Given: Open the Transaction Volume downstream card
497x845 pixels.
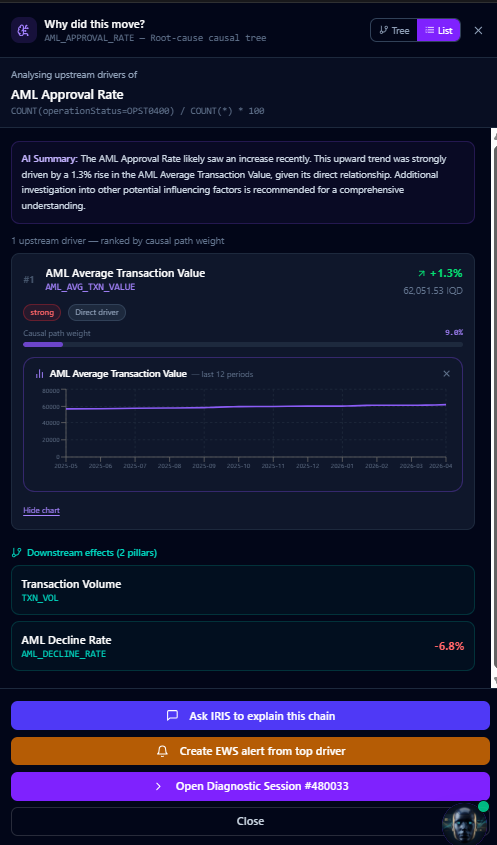Looking at the screenshot, I should coord(243,590).
